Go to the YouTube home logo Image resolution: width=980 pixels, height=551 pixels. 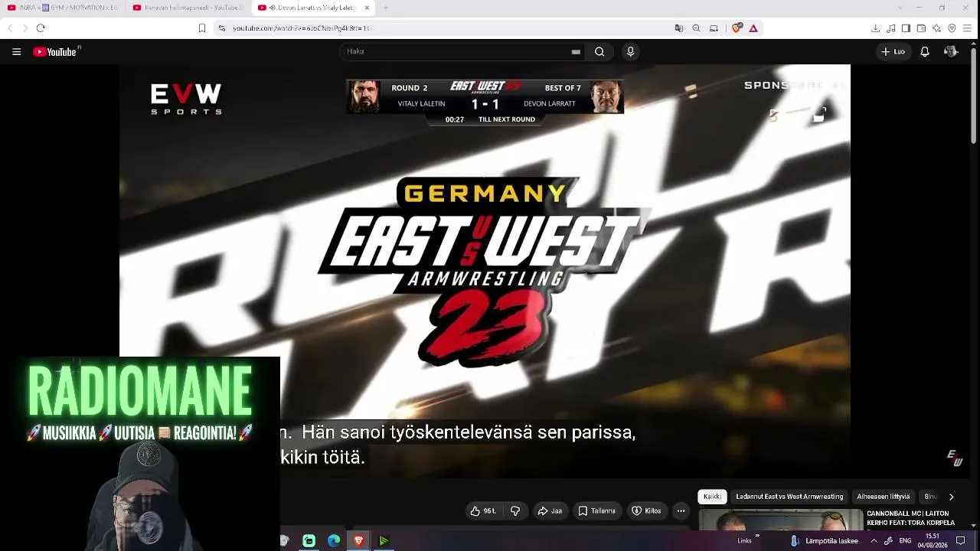click(55, 52)
